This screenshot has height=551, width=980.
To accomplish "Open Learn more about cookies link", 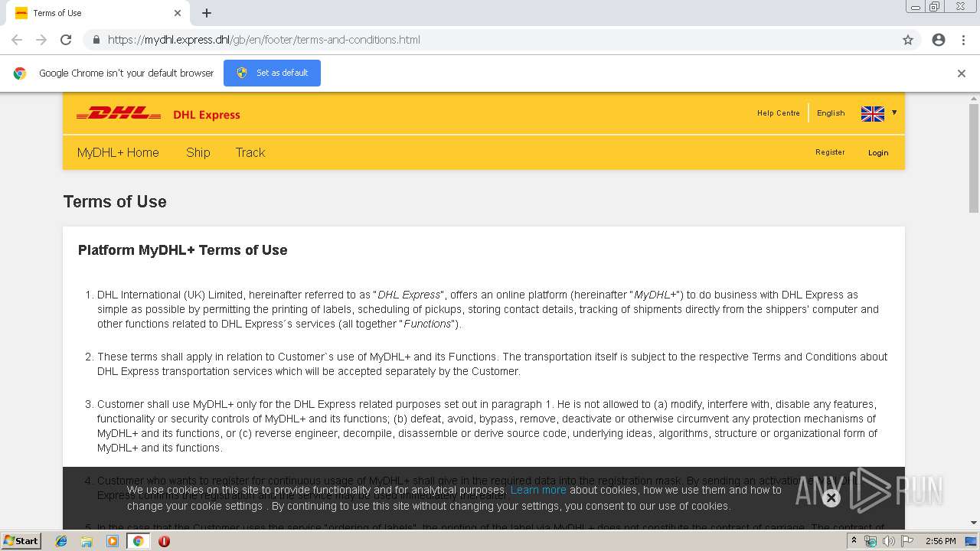I will coord(538,490).
